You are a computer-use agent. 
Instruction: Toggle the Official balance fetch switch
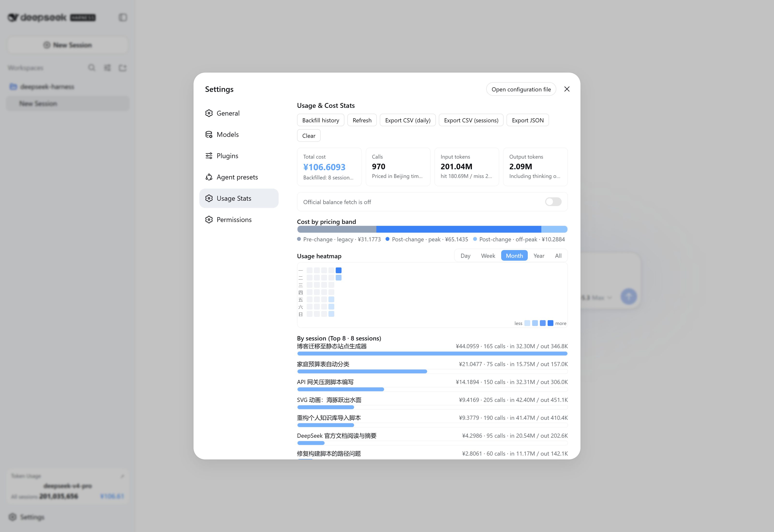pos(553,202)
